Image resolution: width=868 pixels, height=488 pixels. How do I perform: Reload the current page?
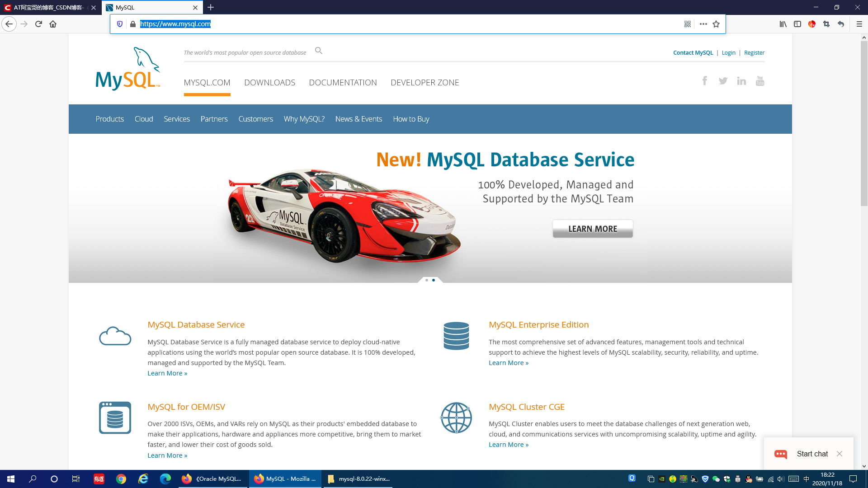coord(38,24)
